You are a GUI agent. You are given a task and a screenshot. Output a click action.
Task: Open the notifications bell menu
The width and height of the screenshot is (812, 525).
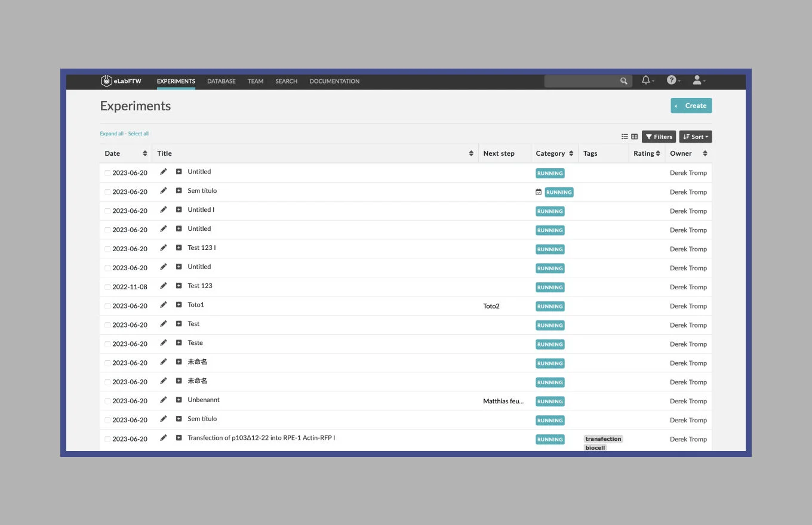pyautogui.click(x=646, y=81)
